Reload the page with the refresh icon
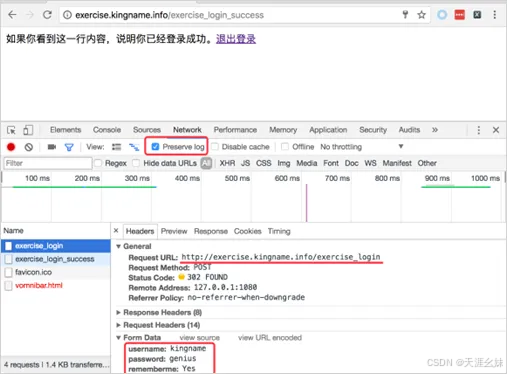 click(47, 15)
